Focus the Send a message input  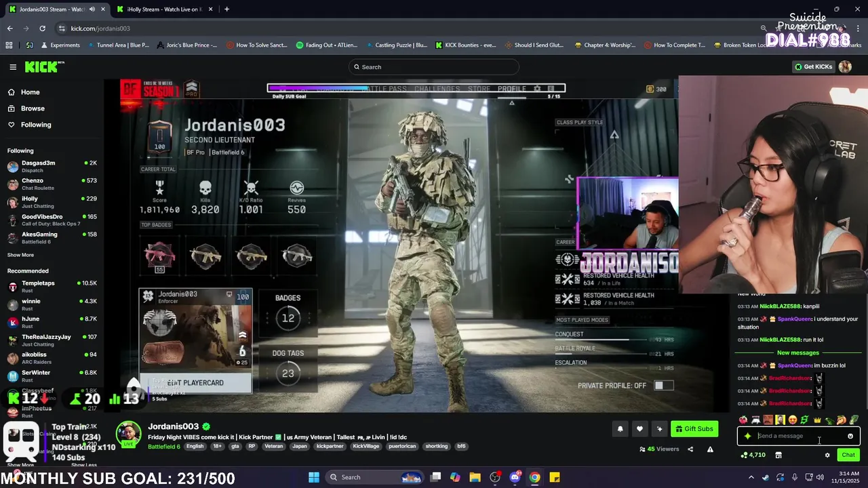[x=798, y=436]
